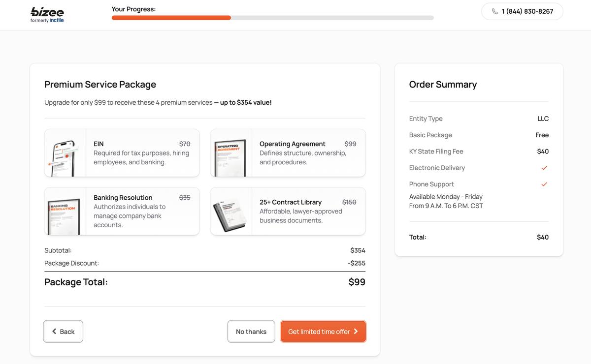Click the Premium Service Package heading

100,84
